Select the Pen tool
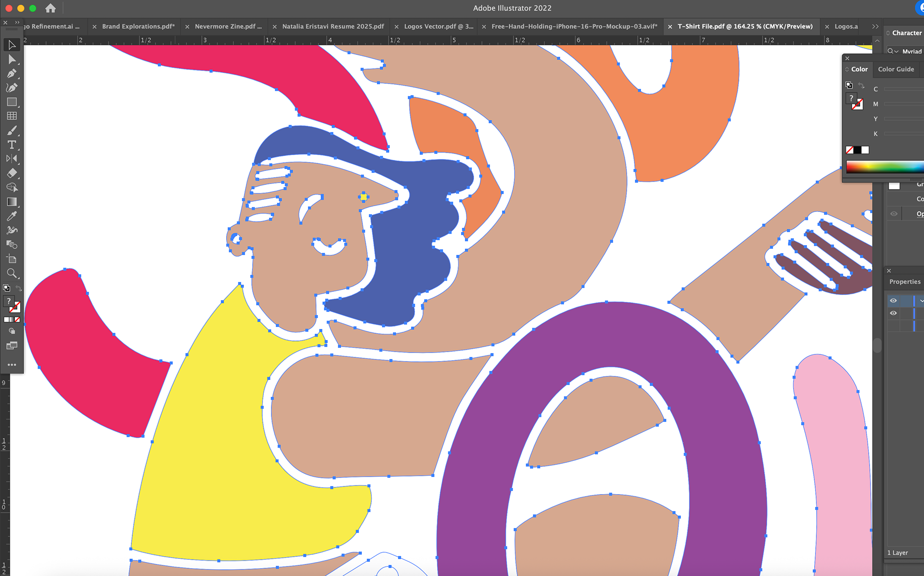This screenshot has width=924, height=576. (12, 73)
